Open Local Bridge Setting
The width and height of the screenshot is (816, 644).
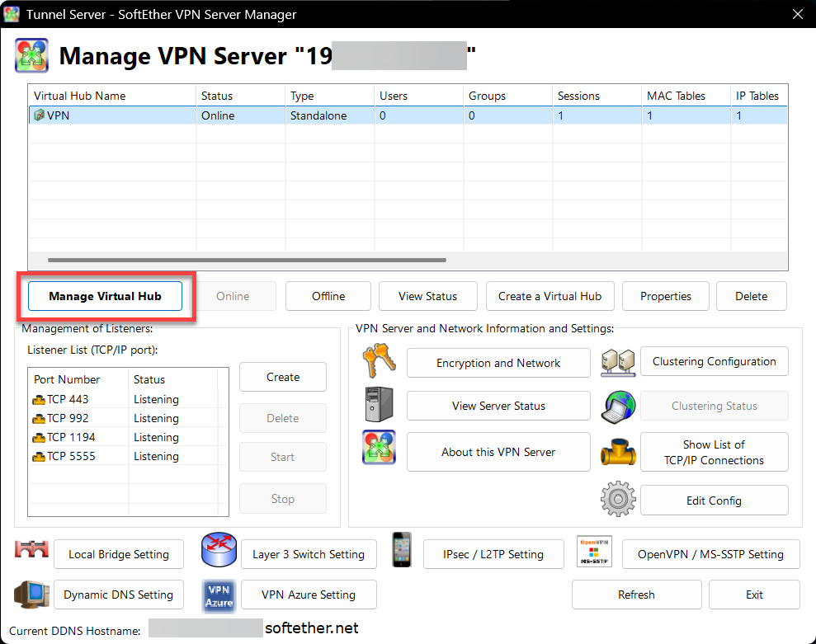119,554
